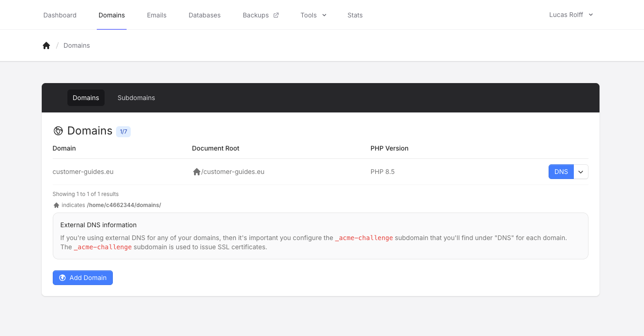Click the house icon before /customer-guides.eu path
This screenshot has height=336, width=644.
196,172
